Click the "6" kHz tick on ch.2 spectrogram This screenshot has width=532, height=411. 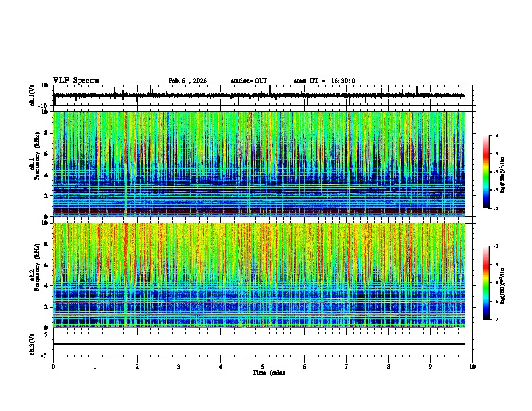[46, 265]
